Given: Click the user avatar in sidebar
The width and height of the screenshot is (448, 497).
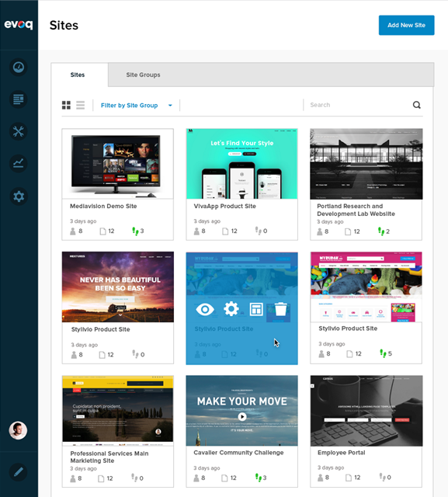Looking at the screenshot, I should point(18,430).
